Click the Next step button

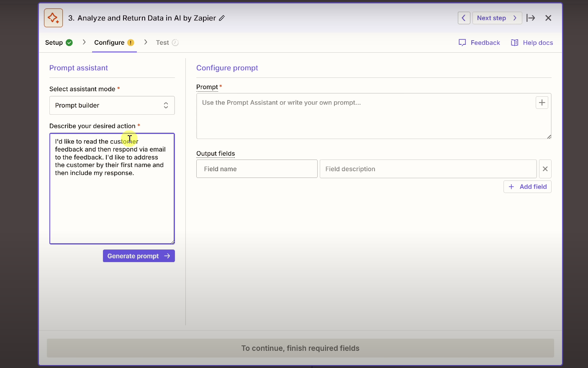pos(497,18)
